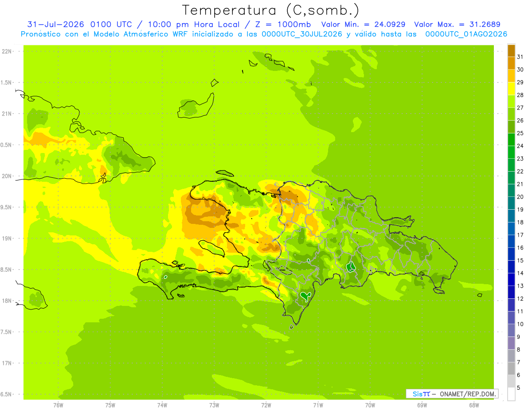Click the colorbar label '27'
Viewport: 532px width, 411px height.
520,108
